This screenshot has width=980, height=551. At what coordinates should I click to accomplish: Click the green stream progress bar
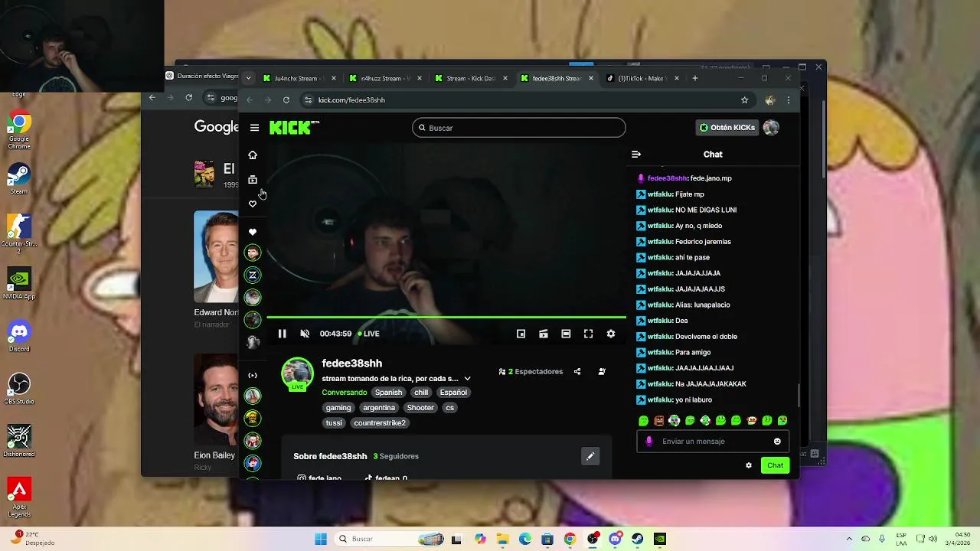tap(446, 317)
